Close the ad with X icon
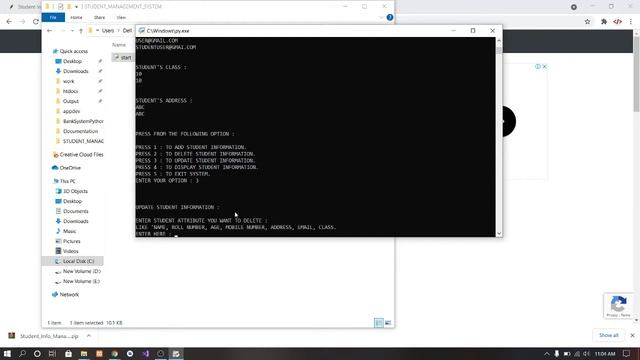Screen dimensions: 640x360 [x=544, y=67]
